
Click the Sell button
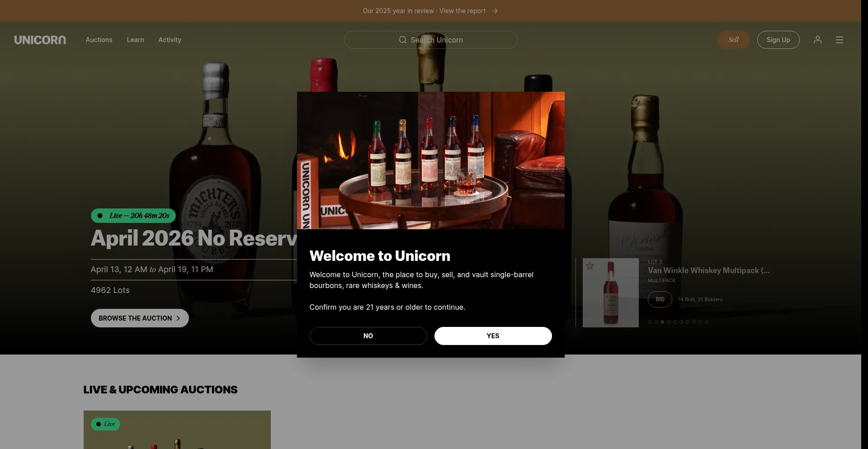tap(733, 40)
